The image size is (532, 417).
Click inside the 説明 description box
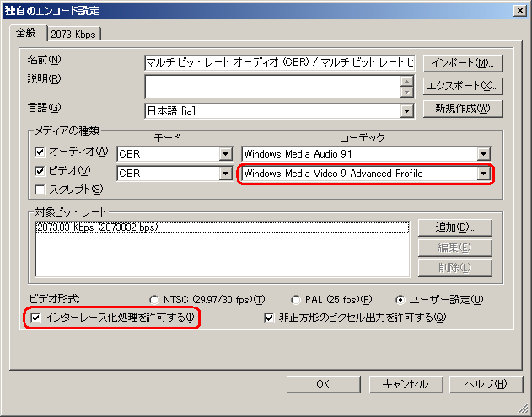point(272,87)
